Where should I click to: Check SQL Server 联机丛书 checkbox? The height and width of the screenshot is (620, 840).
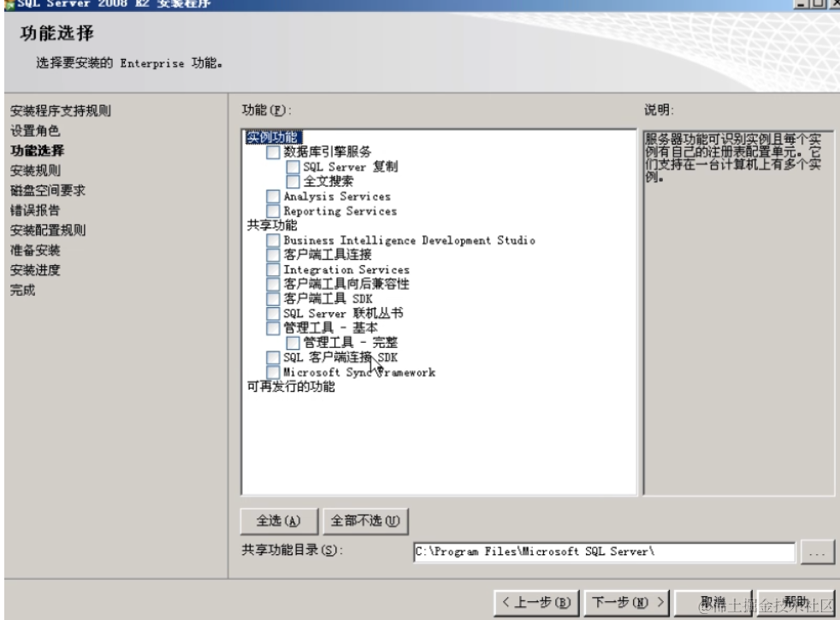click(x=273, y=313)
